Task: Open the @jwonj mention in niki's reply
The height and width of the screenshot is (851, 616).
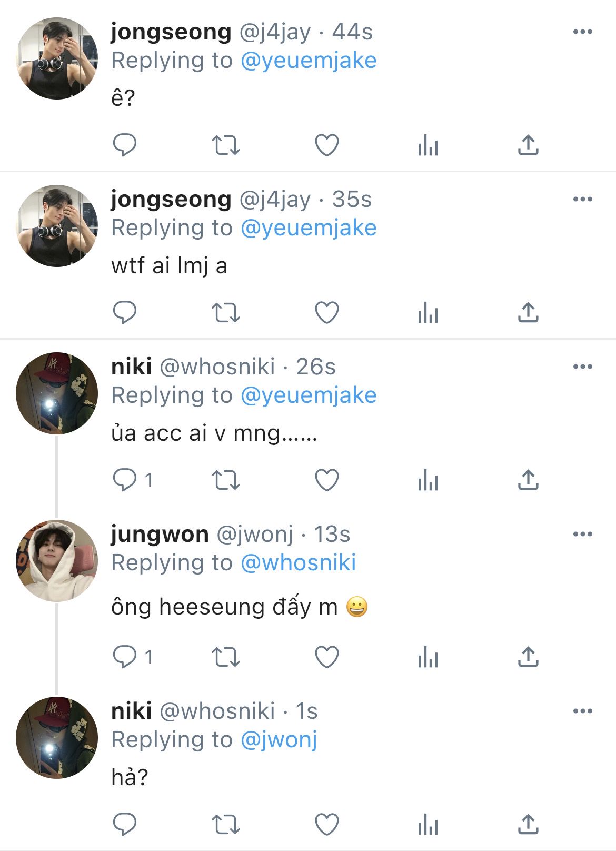Action: tap(279, 740)
